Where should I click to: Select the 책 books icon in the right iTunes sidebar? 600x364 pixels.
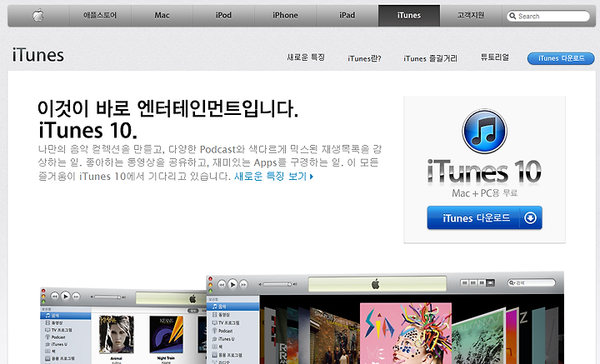pyautogui.click(x=215, y=347)
